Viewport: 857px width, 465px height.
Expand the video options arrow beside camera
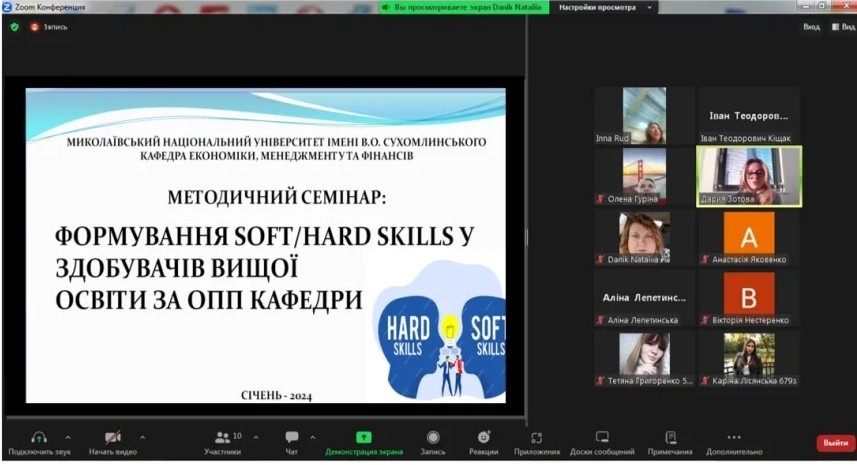tap(142, 437)
